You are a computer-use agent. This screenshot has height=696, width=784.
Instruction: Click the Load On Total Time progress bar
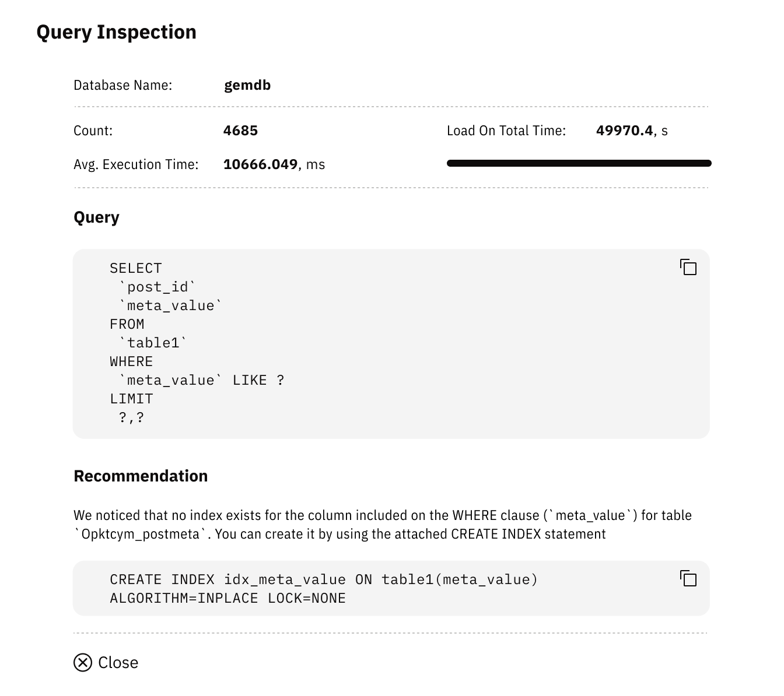tap(579, 163)
